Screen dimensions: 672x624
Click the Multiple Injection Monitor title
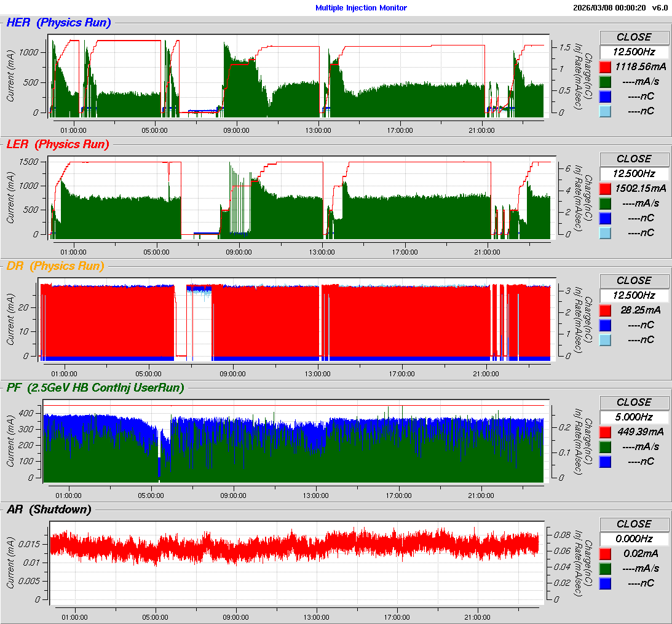pyautogui.click(x=361, y=8)
